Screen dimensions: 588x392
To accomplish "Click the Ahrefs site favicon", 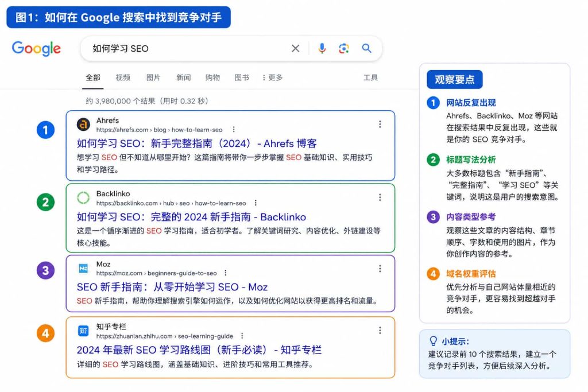I will (x=83, y=124).
